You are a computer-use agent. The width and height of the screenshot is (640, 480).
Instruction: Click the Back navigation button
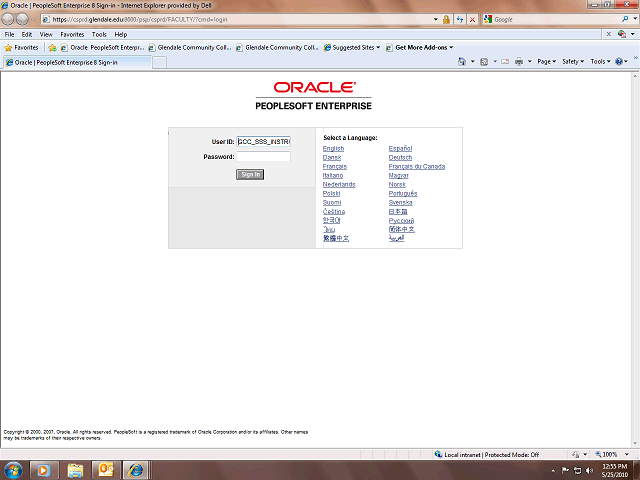[x=8, y=19]
